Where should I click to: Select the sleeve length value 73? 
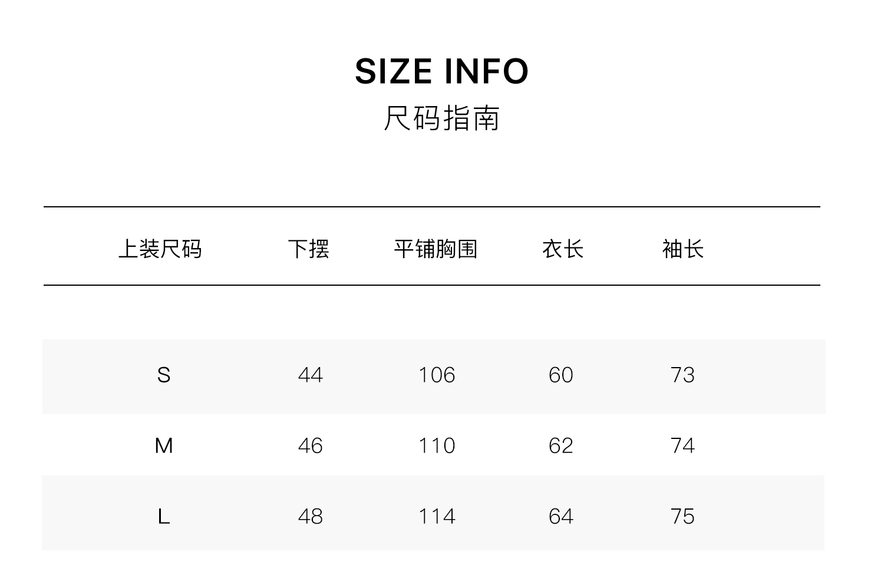pos(682,375)
